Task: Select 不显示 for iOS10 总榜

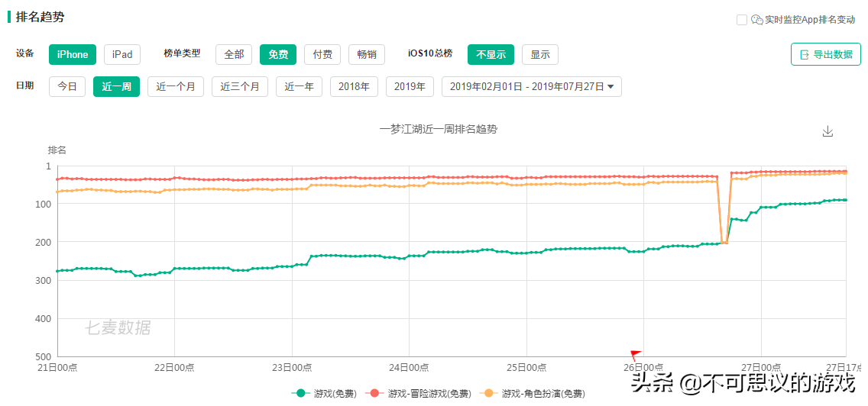Action: [491, 54]
